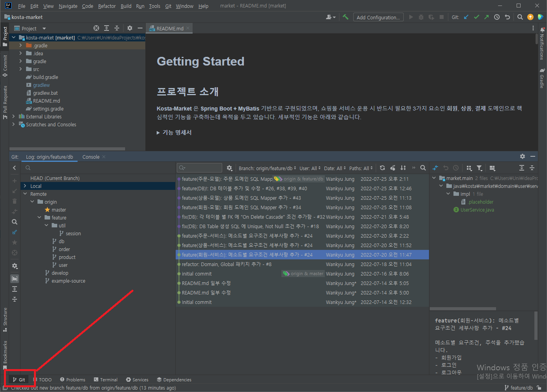Switch to the Console tab
547x392 pixels.
pos(90,157)
